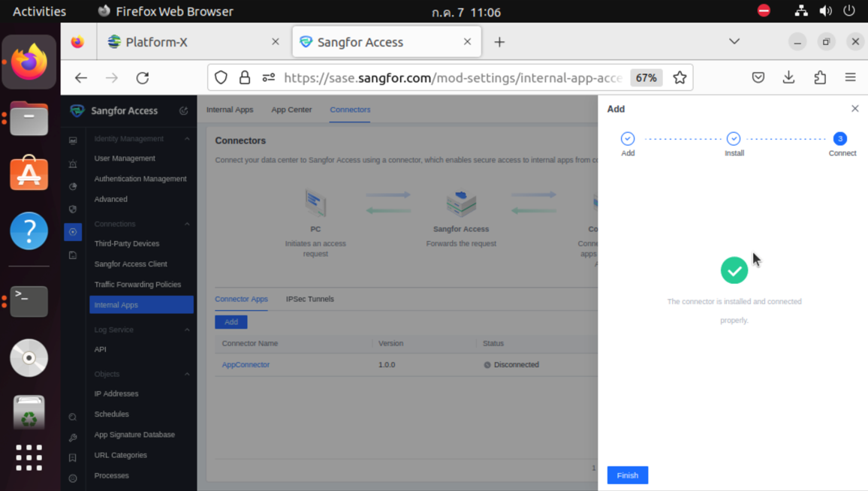
Task: Click the green success checkmark icon
Action: coord(734,270)
